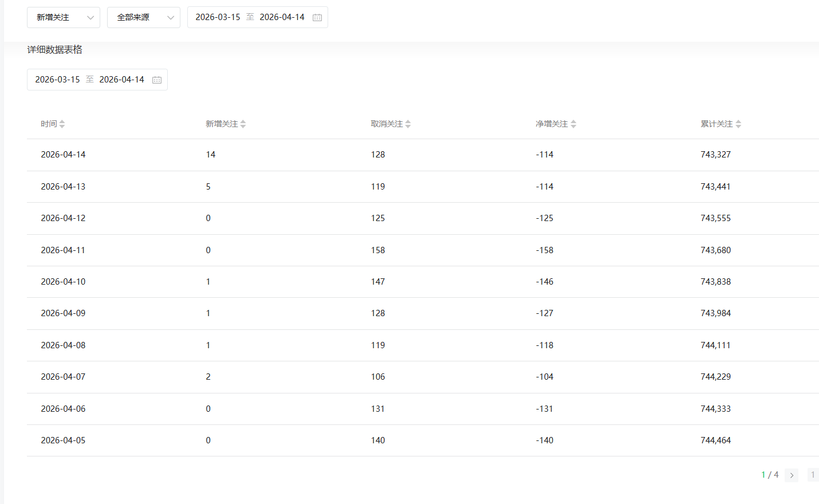Sort table by 时间 column arrows
Screen dimensions: 819x504
62,124
